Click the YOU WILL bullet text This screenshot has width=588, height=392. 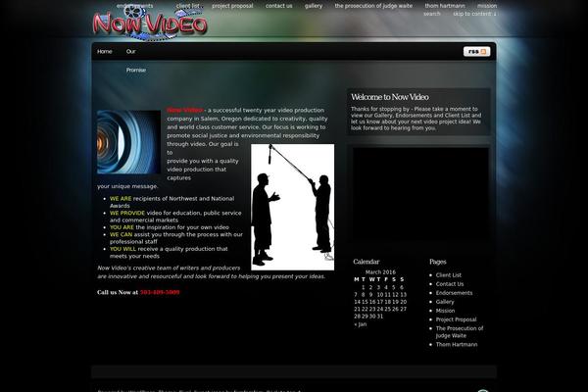pyautogui.click(x=123, y=249)
